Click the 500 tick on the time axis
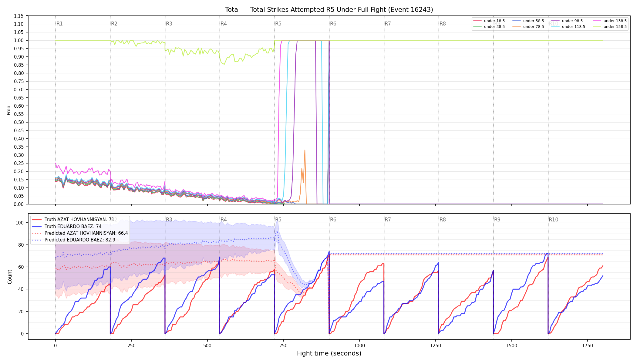Image resolution: width=637 pixels, height=364 pixels. point(207,345)
